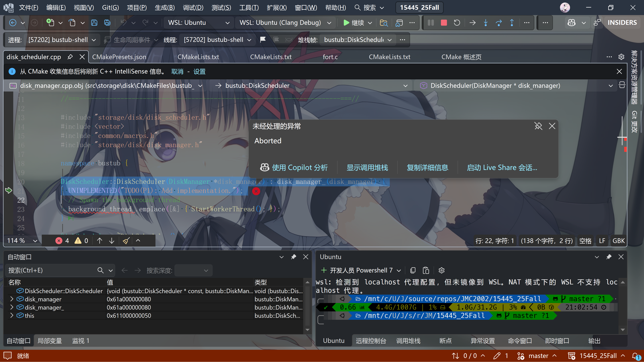Click the Save All icon
Image resolution: width=644 pixels, height=362 pixels.
click(x=107, y=23)
